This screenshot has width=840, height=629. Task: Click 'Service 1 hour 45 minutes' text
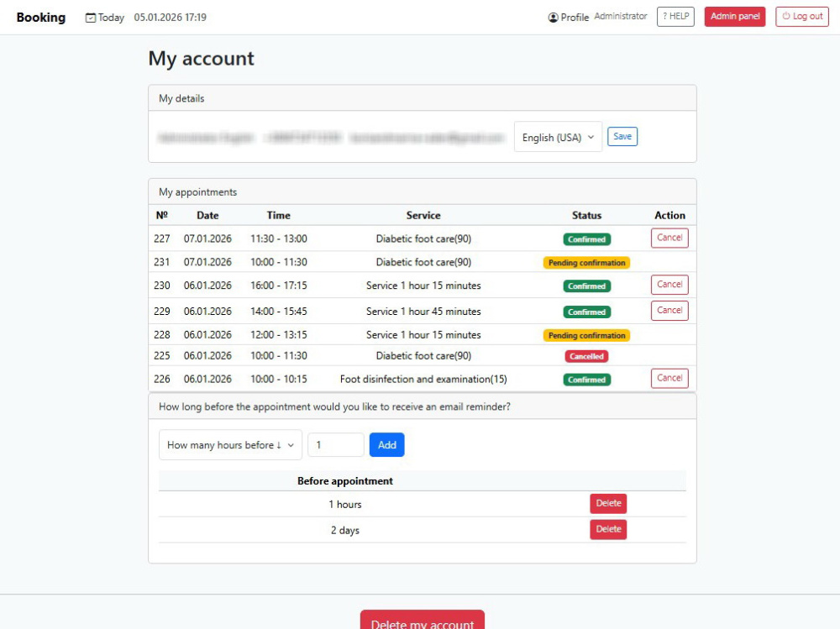point(423,312)
